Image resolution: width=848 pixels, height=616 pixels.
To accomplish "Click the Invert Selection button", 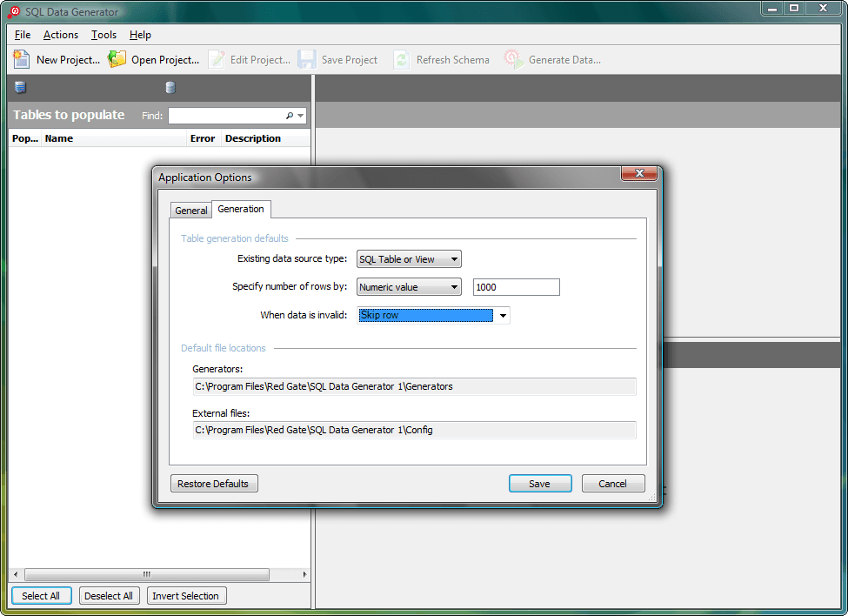I will [x=186, y=595].
